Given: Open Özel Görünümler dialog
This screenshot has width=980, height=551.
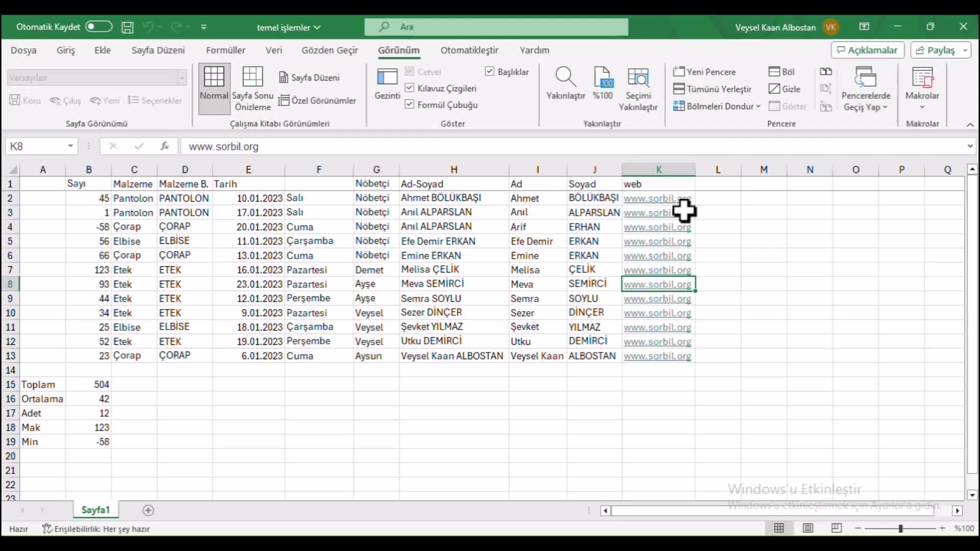Looking at the screenshot, I should [x=317, y=101].
